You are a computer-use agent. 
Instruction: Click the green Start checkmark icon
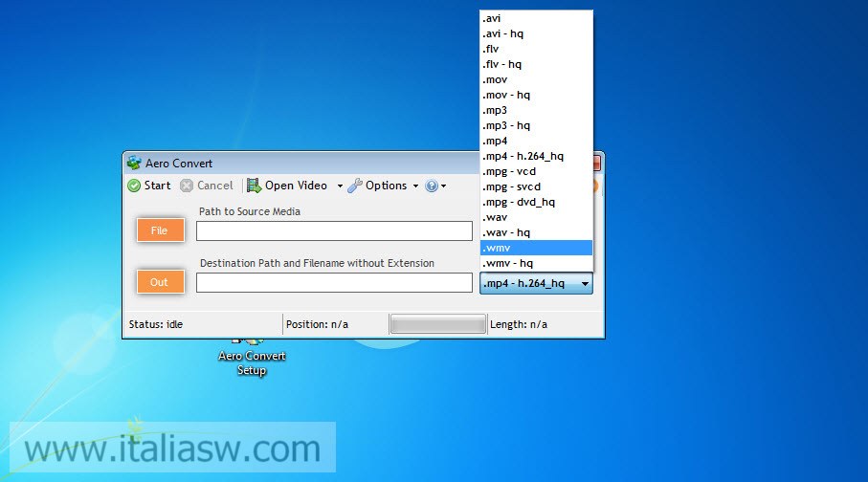click(x=134, y=186)
